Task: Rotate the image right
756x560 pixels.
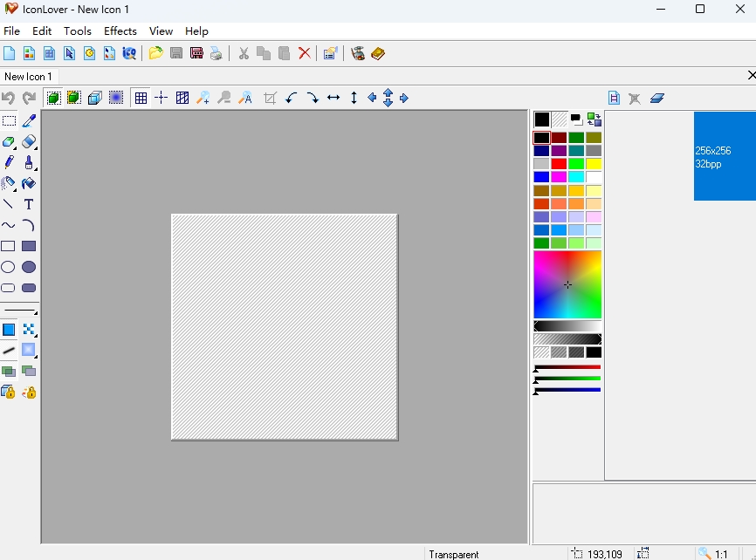Action: point(313,98)
